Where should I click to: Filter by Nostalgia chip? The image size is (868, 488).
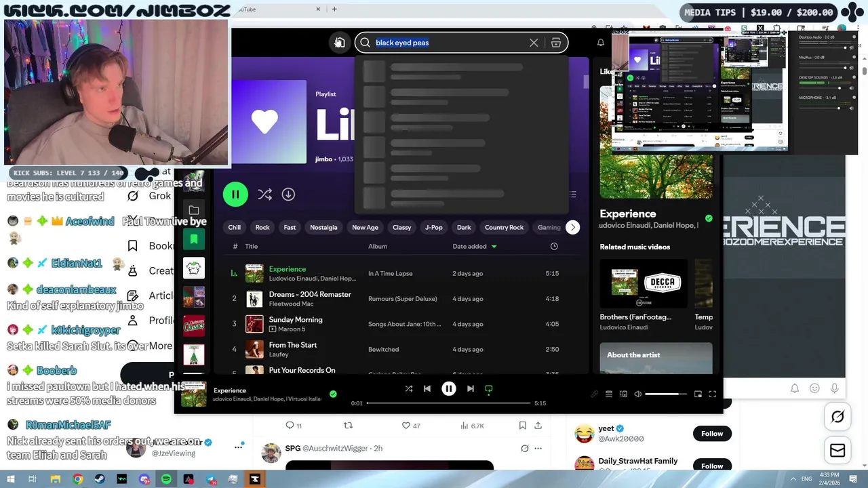[x=323, y=228]
